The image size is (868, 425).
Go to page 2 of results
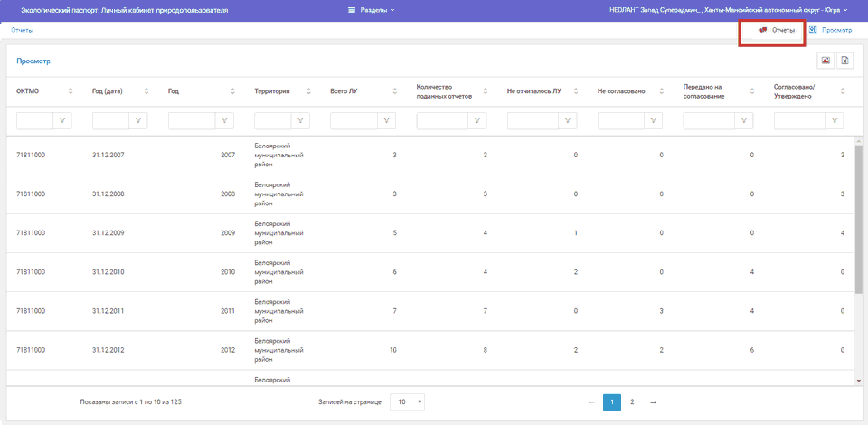pos(632,401)
